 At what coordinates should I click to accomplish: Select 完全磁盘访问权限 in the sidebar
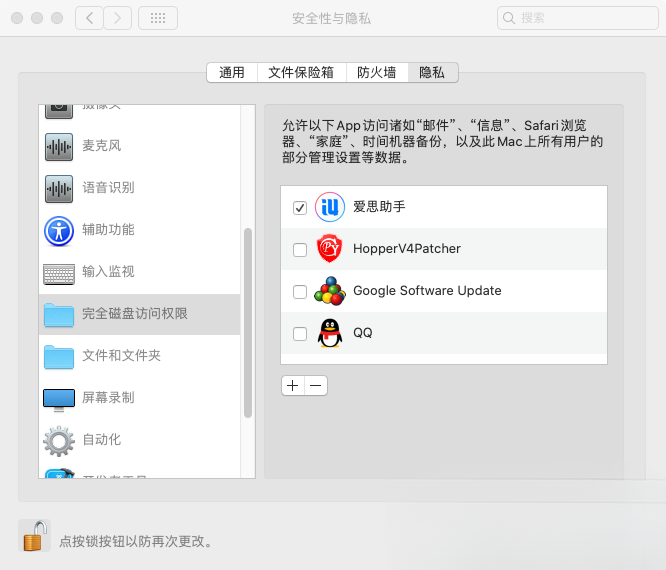pyautogui.click(x=139, y=314)
